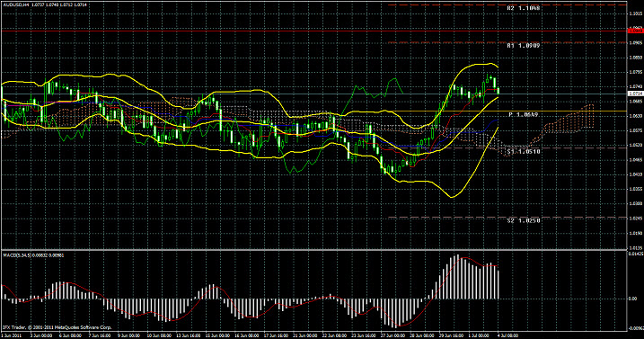This screenshot has width=644, height=339.
Task: Select the S1 1.0510 pivot label
Action: (x=524, y=151)
